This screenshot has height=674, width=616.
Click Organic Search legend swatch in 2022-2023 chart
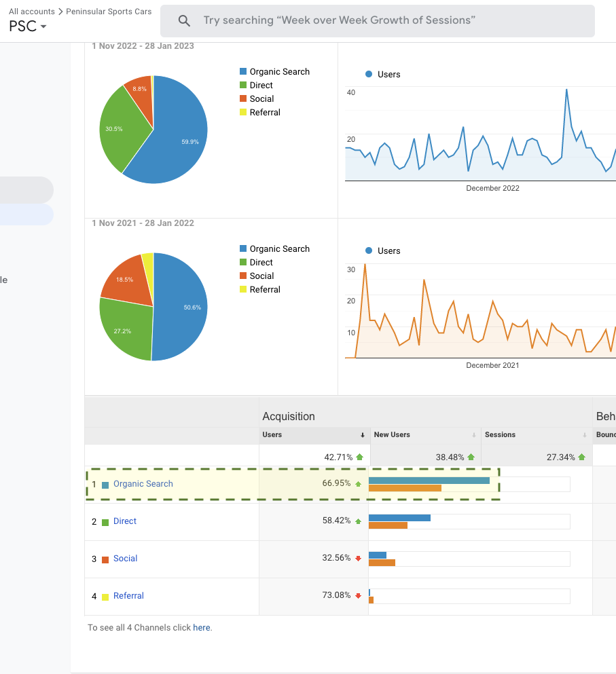pos(243,71)
